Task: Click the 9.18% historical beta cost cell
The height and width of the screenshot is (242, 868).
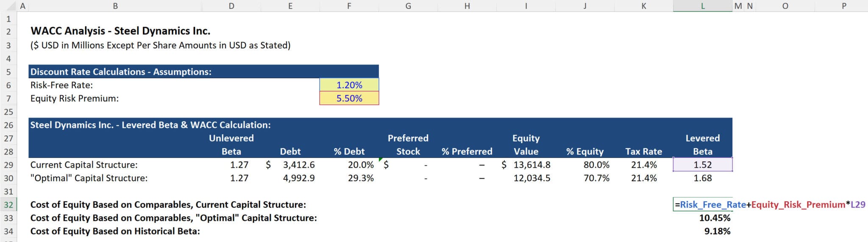Action: [x=717, y=231]
